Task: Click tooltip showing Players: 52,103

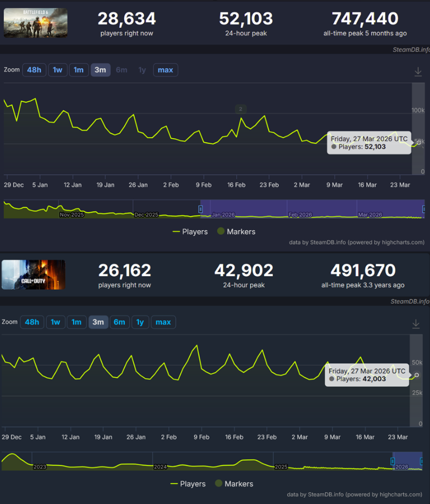Action: (x=369, y=143)
